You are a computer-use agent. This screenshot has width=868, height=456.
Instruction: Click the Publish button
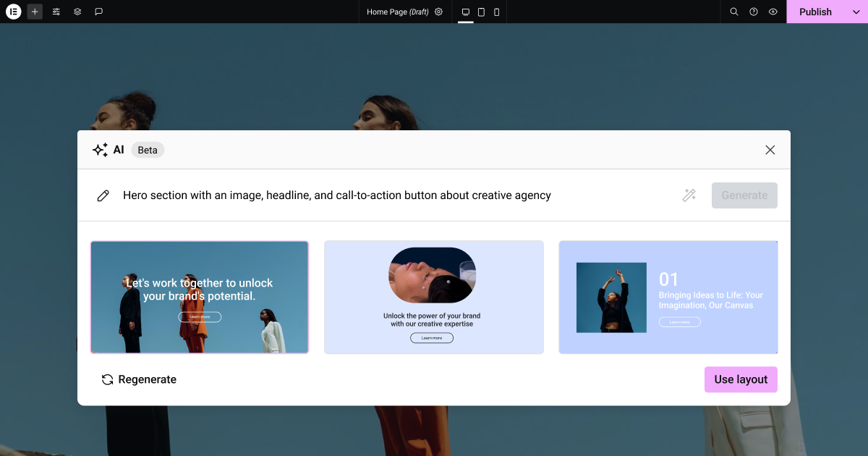tap(815, 12)
